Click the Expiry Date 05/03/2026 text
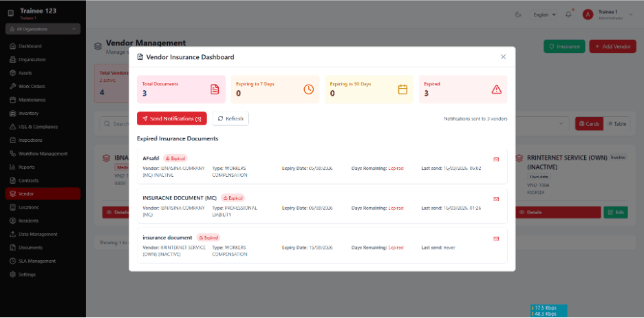Screen dimensions: 644x318 (308, 169)
